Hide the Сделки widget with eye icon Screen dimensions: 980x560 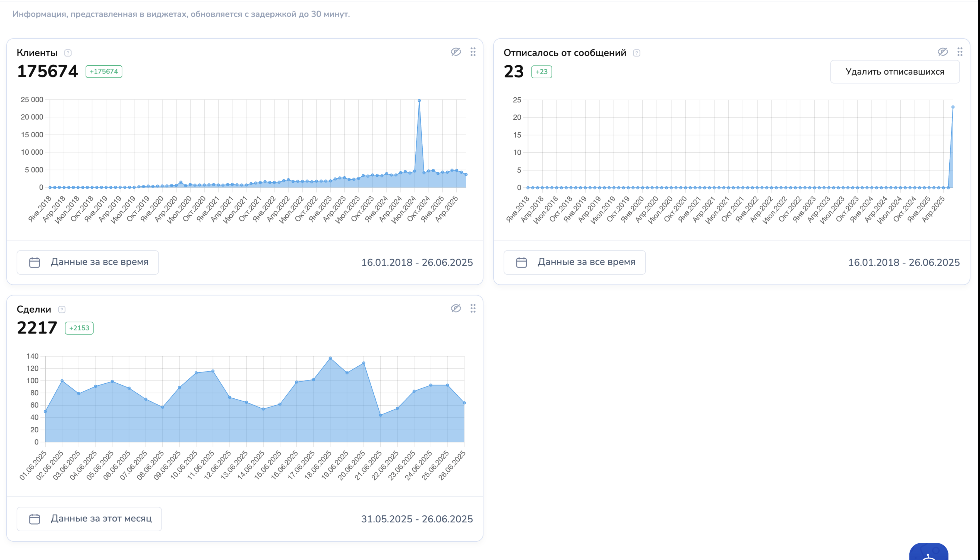pyautogui.click(x=456, y=308)
